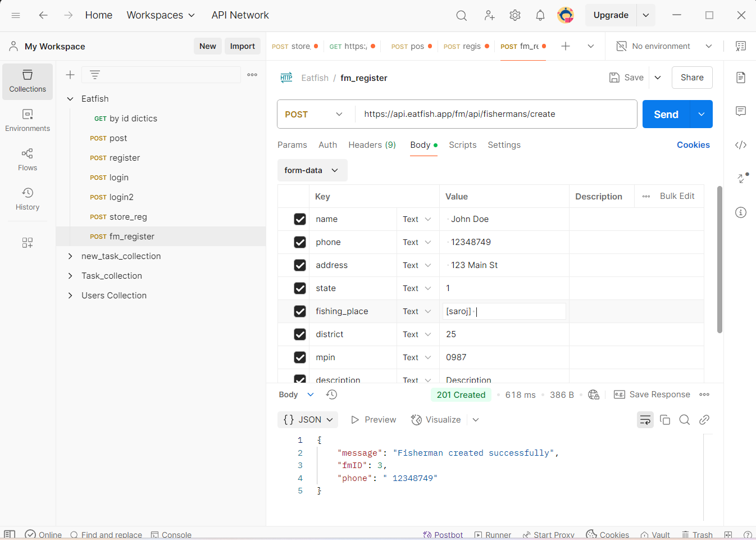Open the Flows sidebar panel
Viewport: 756px width, 540px height.
tap(28, 160)
